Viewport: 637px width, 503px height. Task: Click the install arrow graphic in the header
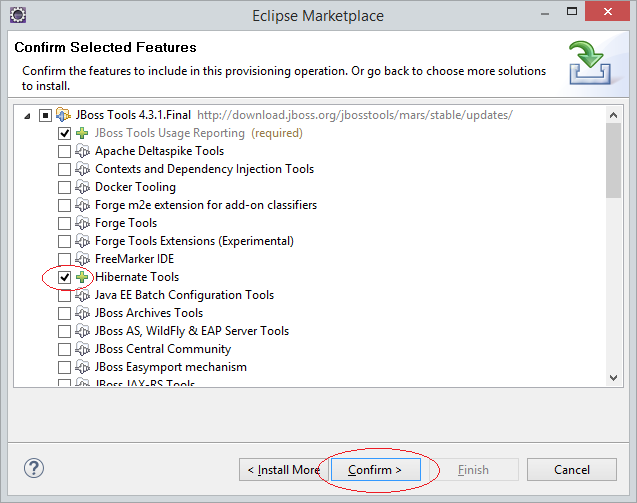[x=590, y=62]
